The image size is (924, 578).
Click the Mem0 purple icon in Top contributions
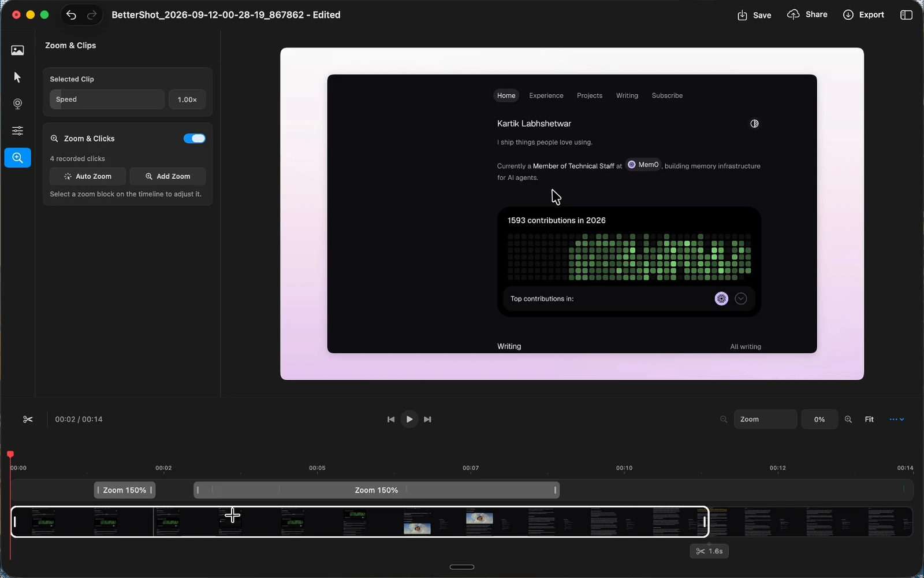click(x=721, y=299)
